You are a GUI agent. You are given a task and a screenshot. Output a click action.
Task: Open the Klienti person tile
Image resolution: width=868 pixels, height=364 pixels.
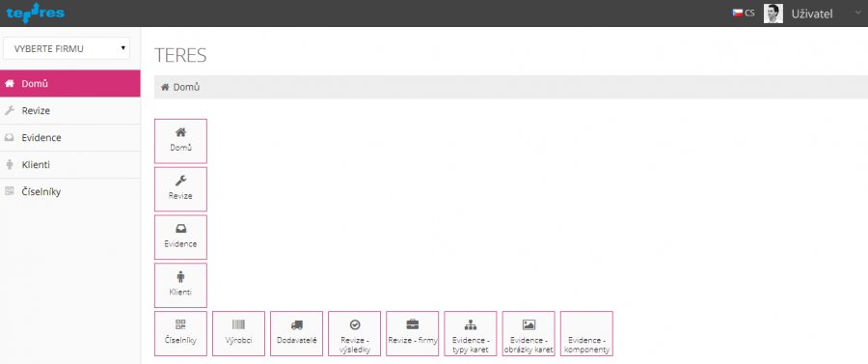tap(180, 286)
